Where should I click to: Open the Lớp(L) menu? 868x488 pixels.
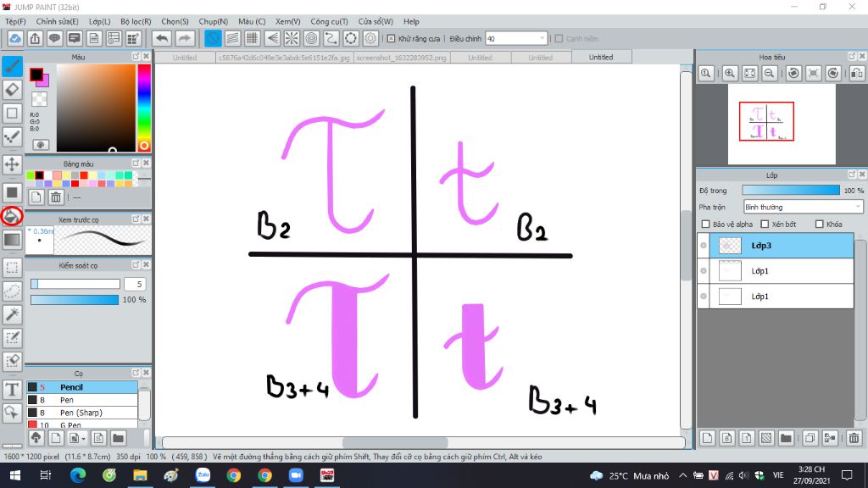pos(100,21)
